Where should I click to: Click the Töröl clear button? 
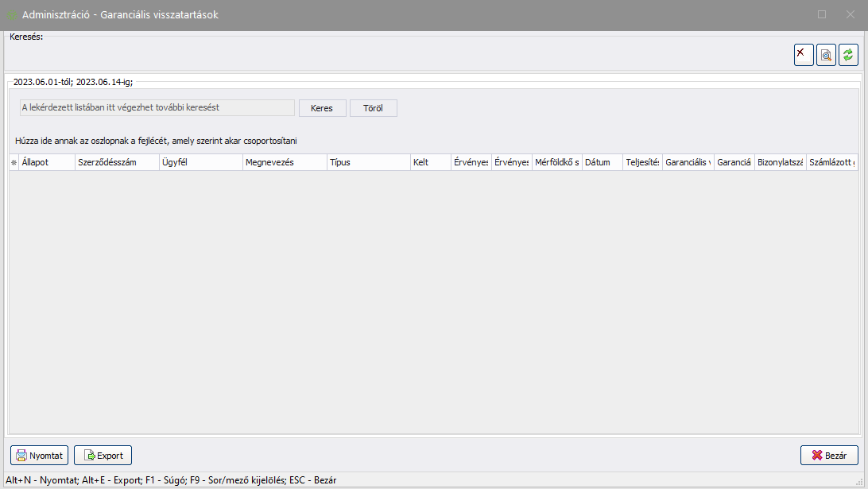pos(373,108)
